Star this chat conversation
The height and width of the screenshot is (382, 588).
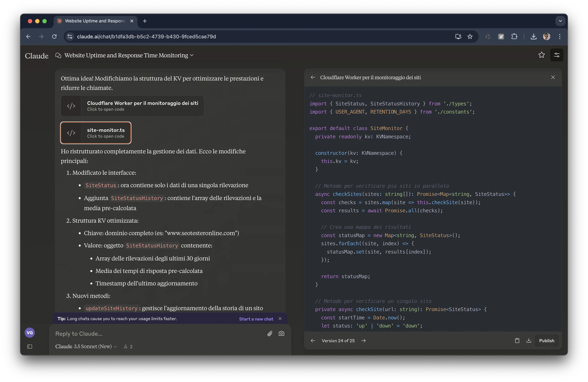pos(541,55)
